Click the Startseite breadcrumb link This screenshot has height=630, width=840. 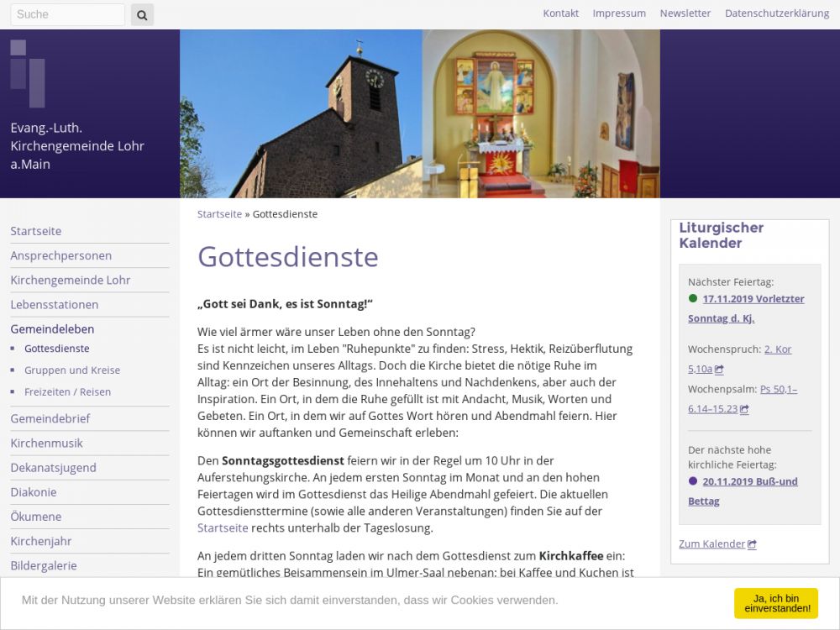219,214
